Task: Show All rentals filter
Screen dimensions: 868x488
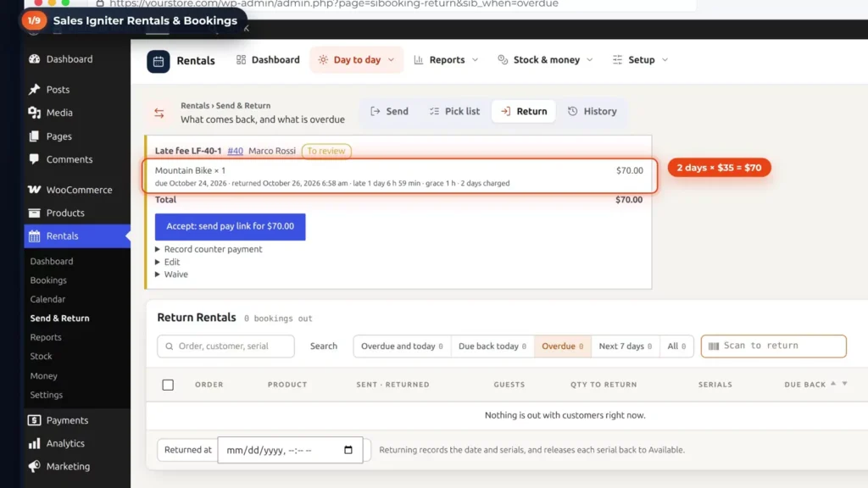Action: pos(676,347)
